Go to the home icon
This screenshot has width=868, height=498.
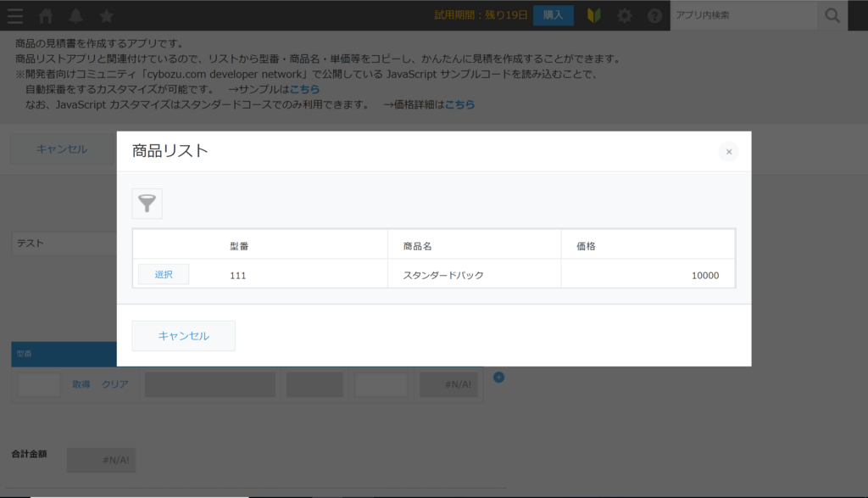coord(46,15)
